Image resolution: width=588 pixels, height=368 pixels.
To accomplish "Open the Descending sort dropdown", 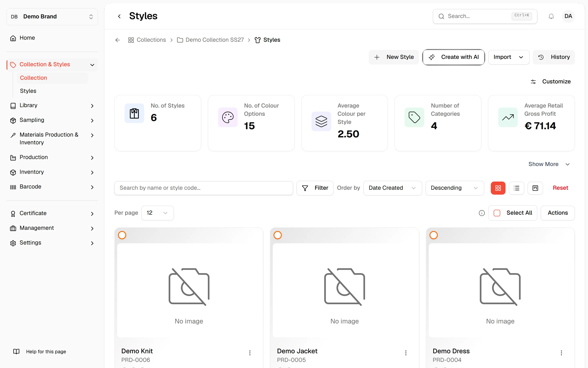I will point(455,188).
